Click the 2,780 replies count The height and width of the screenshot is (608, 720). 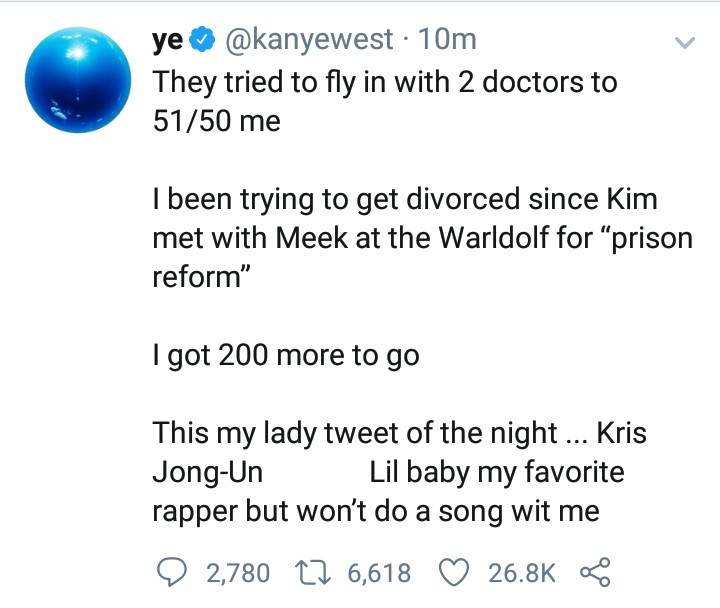tap(237, 573)
